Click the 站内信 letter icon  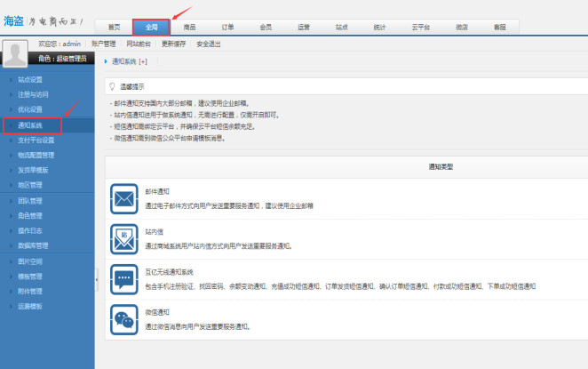(x=123, y=237)
